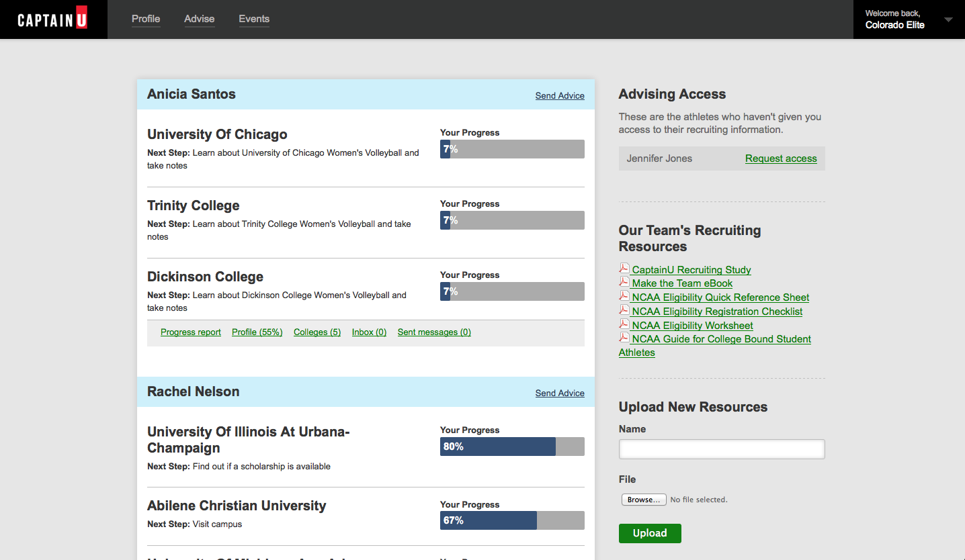
Task: Click the 'Visit campus' next step text
Action: pyautogui.click(x=217, y=524)
